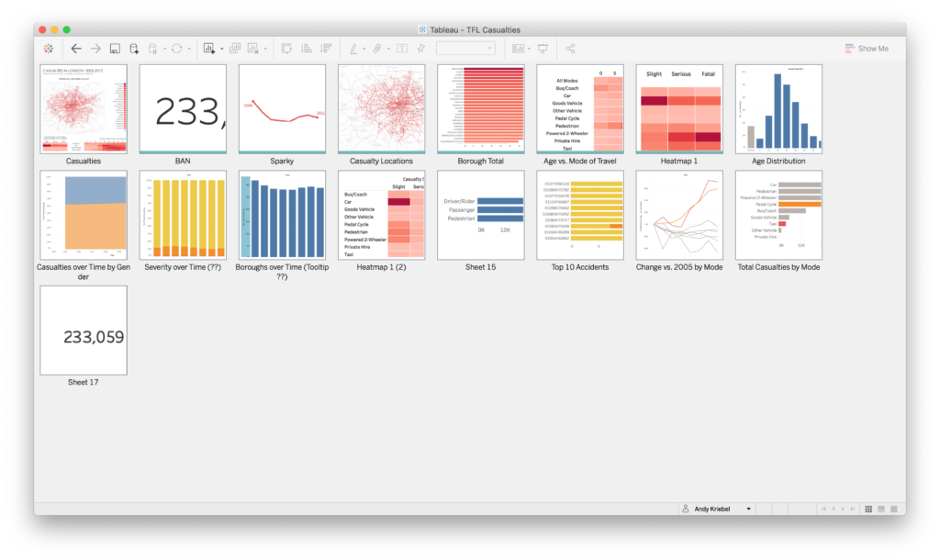The image size is (940, 560).
Task: Open the Run update dropdown arrow
Action: point(189,50)
